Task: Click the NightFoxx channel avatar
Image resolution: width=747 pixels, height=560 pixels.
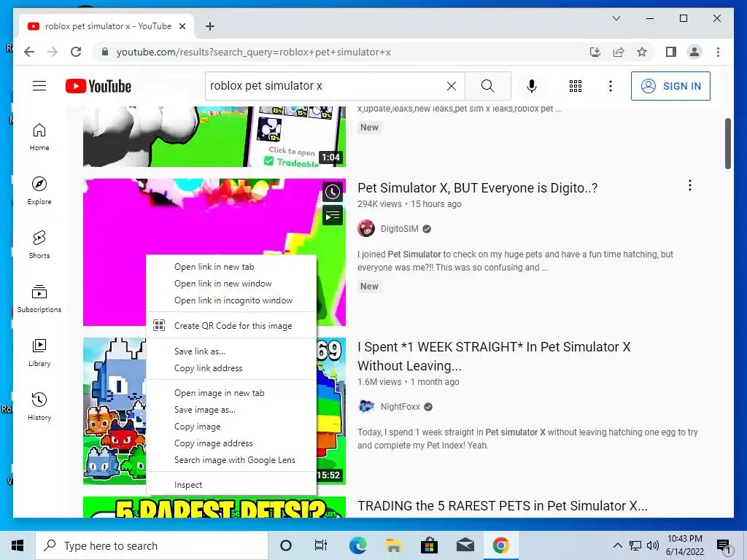Action: tap(366, 407)
